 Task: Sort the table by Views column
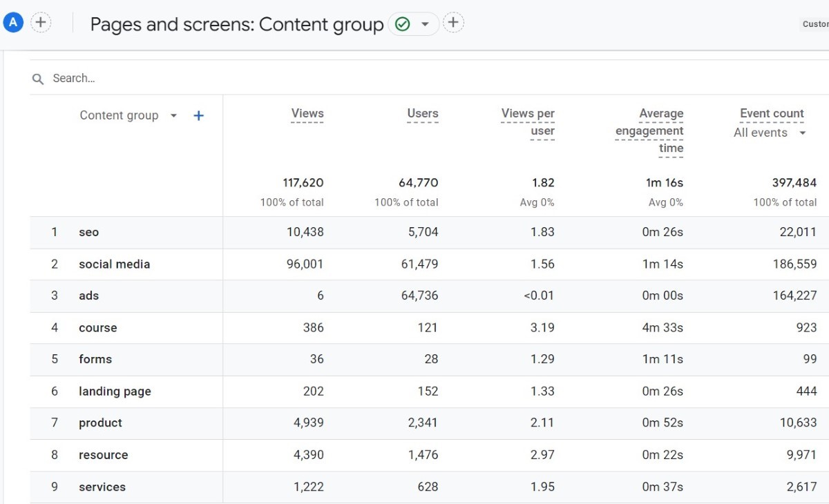pos(307,114)
